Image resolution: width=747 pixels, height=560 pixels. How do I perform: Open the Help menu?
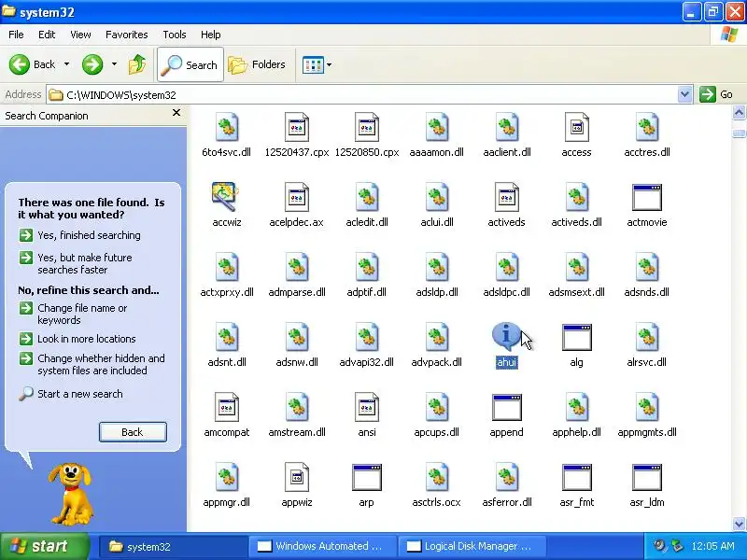211,35
